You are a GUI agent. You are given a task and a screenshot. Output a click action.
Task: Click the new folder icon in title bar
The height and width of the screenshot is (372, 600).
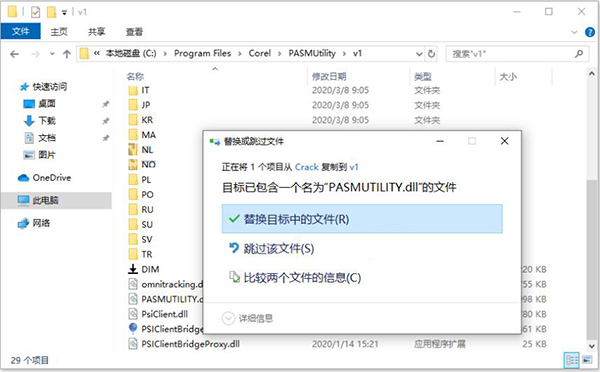pyautogui.click(x=51, y=12)
